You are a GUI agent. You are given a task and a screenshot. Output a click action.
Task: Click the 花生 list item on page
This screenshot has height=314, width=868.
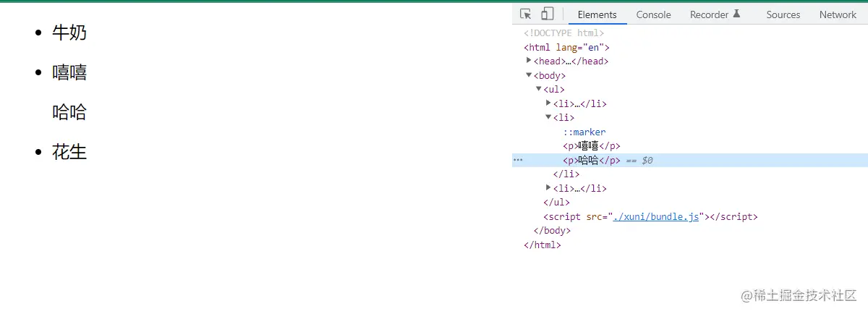point(69,152)
